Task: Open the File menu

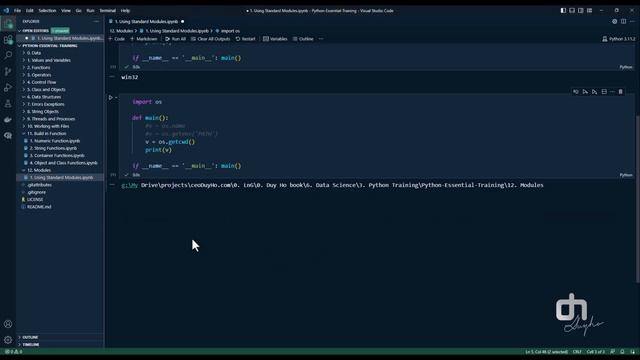Action: pos(17,11)
